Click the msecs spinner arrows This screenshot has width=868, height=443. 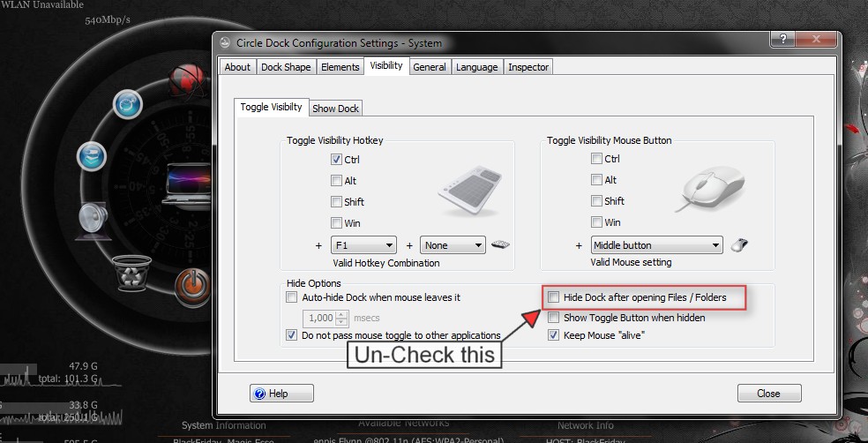(x=342, y=319)
